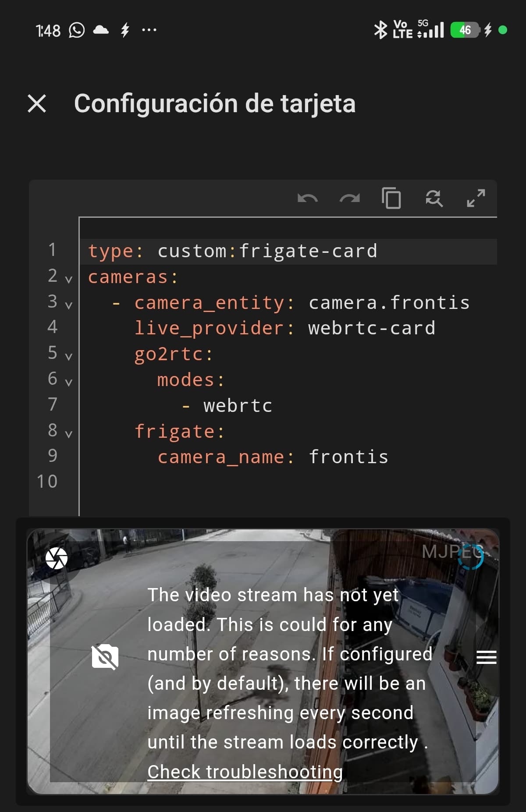Screen dimensions: 526x812
Task: Click the MJPEG loading indicator
Action: 470,557
